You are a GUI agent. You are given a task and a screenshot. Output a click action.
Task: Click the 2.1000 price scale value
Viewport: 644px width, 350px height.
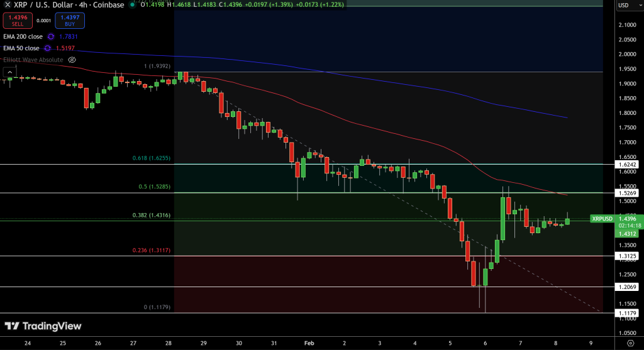click(x=627, y=25)
